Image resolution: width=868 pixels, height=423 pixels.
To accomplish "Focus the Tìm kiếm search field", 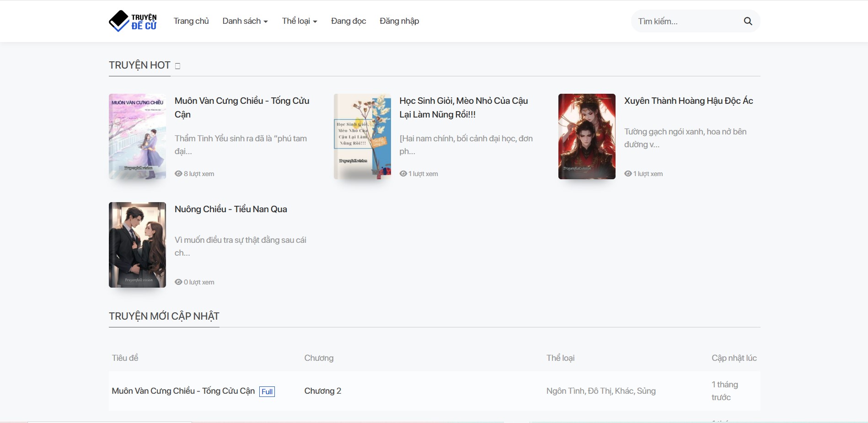I will pos(686,21).
